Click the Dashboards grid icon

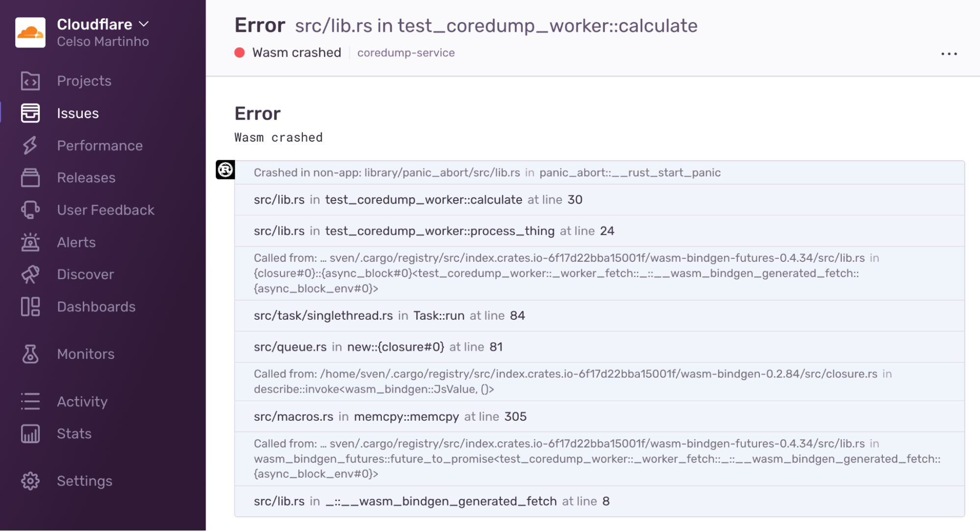click(30, 307)
